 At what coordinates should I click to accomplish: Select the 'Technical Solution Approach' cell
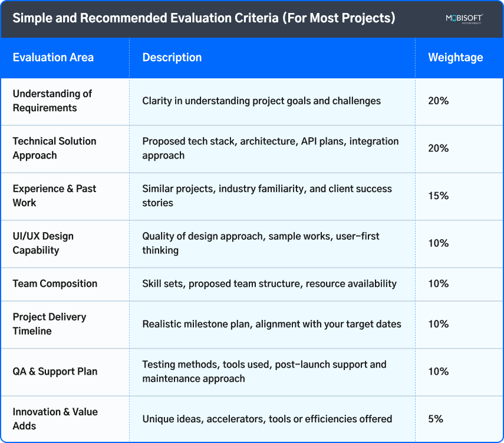pyautogui.click(x=54, y=148)
